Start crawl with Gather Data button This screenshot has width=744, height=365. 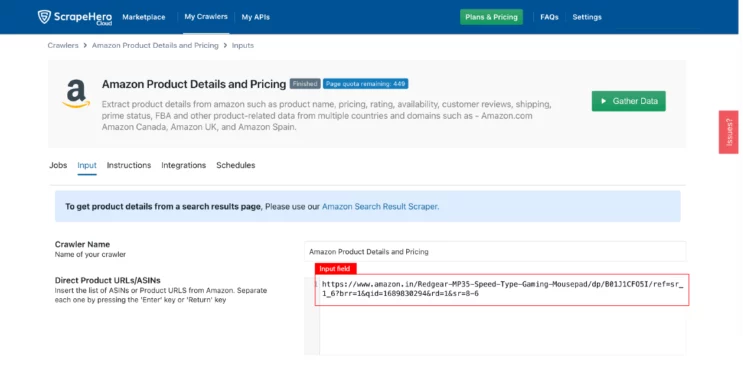(x=628, y=101)
